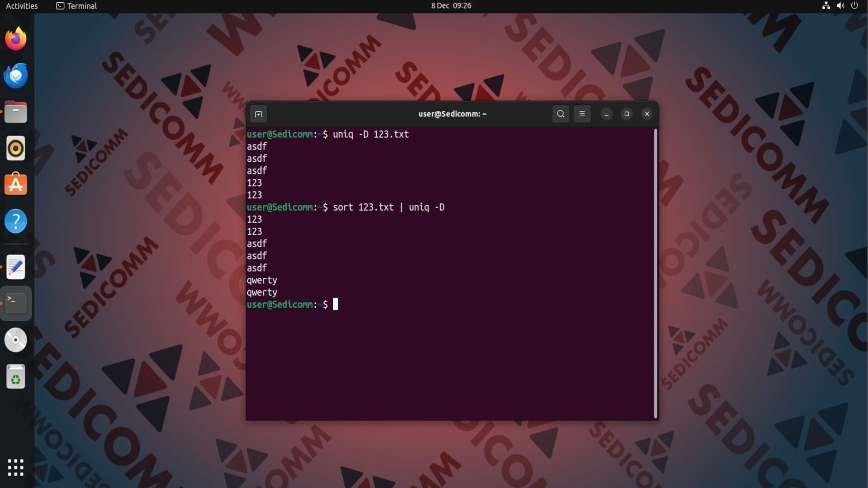Screen dimensions: 868x488
Task: Minimize the terminal window
Action: point(606,114)
